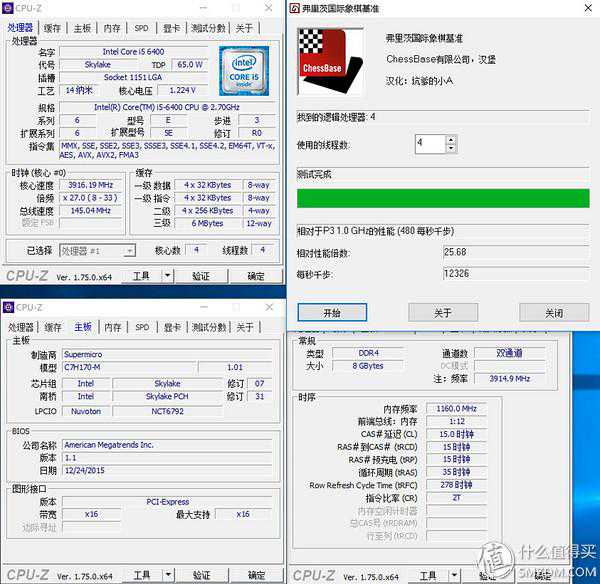Click 验证 button in the processor CPU-Z window
600x584 pixels.
click(x=201, y=276)
